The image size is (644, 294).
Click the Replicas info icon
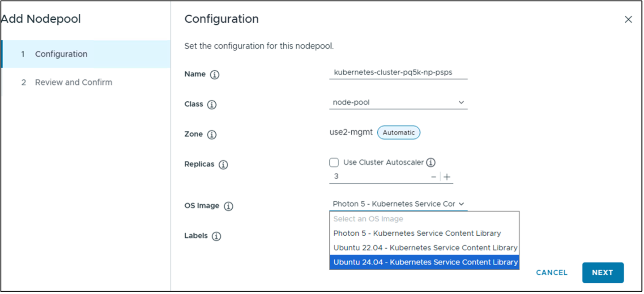[x=223, y=165]
